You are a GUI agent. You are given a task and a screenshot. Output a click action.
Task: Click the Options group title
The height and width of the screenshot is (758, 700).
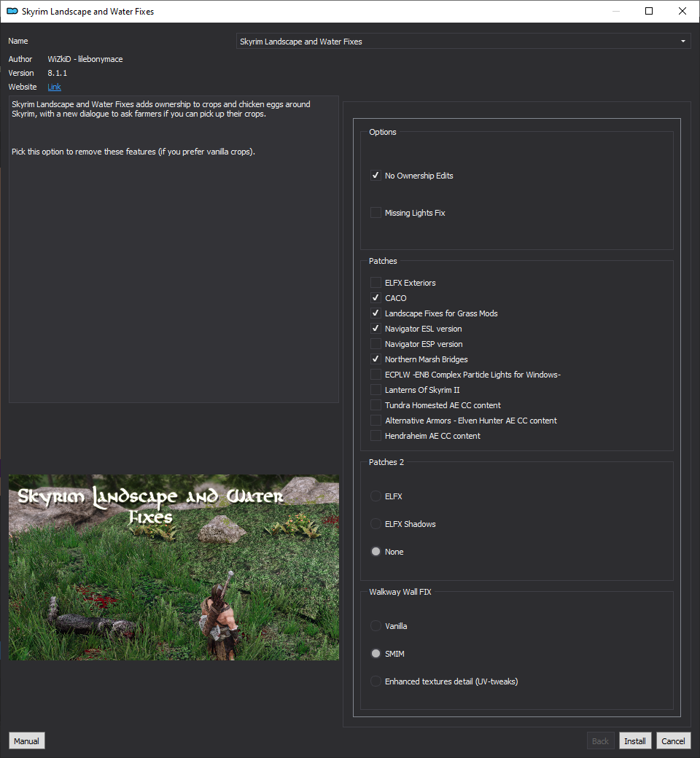pos(383,132)
